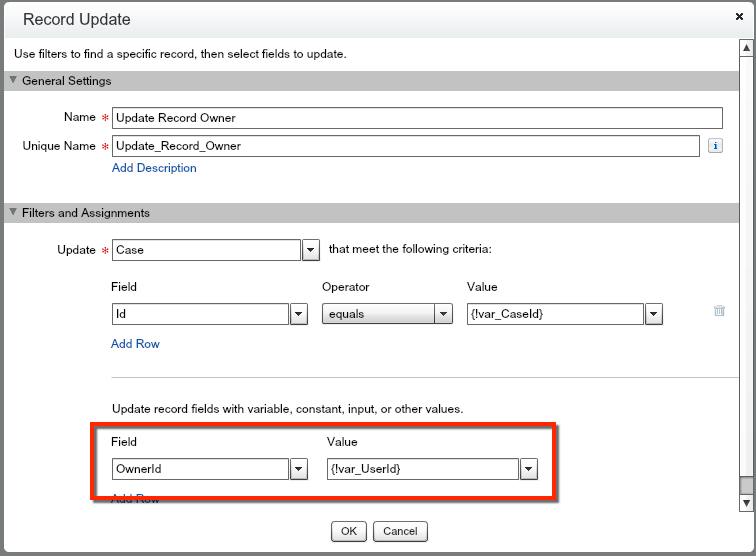Click Add Row under filter criteria

coord(135,344)
